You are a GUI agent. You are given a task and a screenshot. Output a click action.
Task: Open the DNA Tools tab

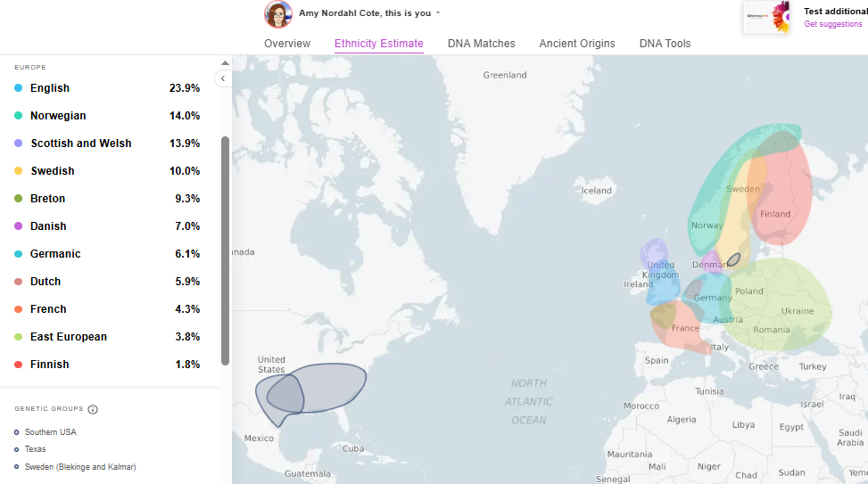(x=665, y=44)
